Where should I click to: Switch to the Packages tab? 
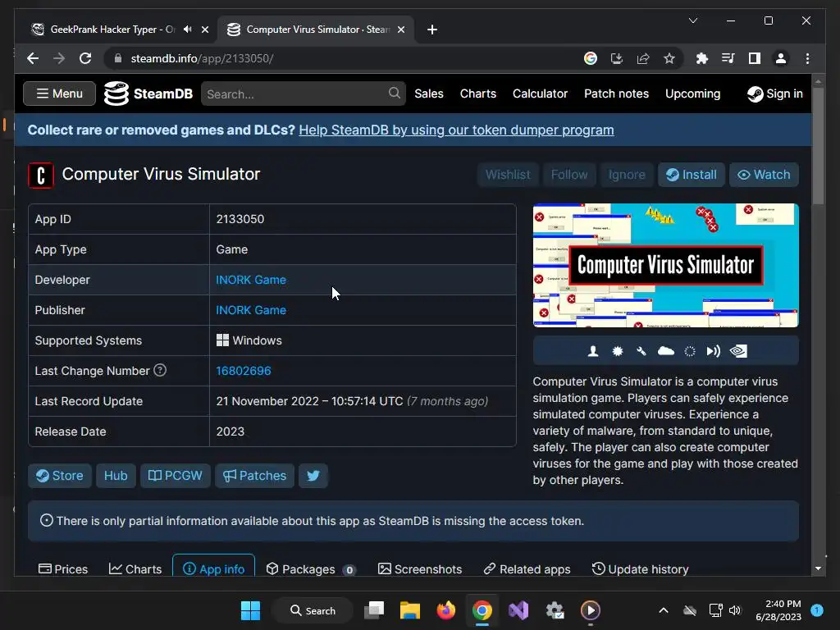pyautogui.click(x=311, y=569)
